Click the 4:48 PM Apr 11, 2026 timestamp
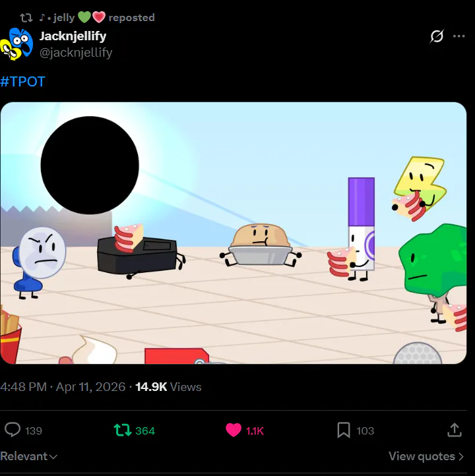This screenshot has height=476, width=475. point(63,387)
